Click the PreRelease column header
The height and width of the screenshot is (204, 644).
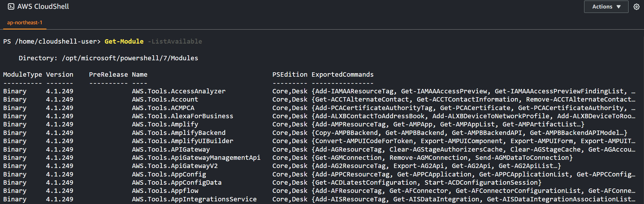click(108, 75)
